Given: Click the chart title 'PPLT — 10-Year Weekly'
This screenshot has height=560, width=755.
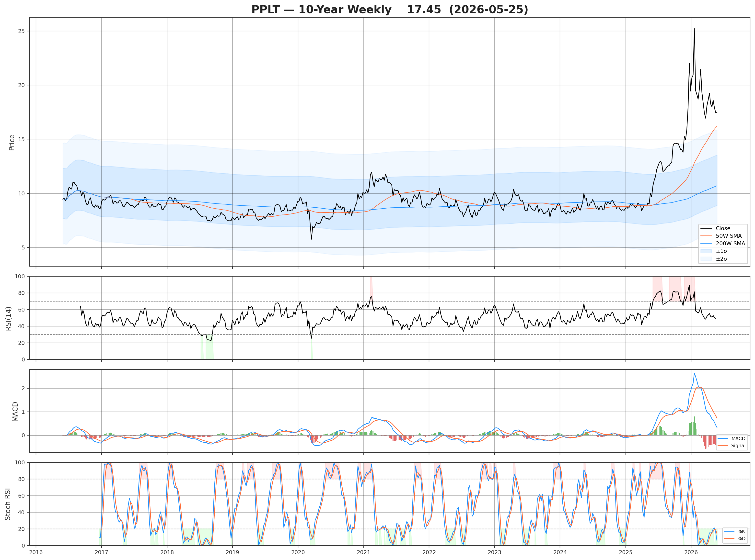Looking at the screenshot, I should point(321,10).
